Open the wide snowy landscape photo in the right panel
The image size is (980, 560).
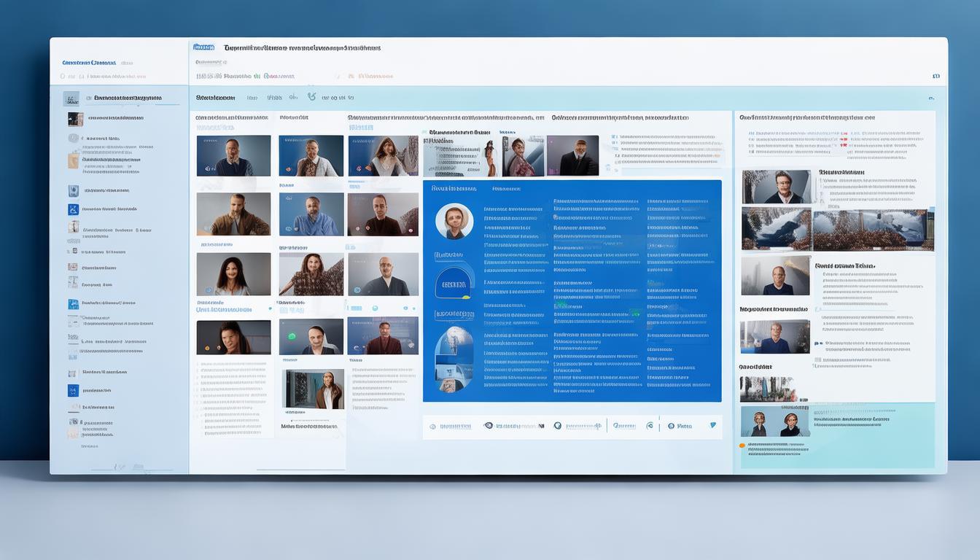(x=873, y=230)
